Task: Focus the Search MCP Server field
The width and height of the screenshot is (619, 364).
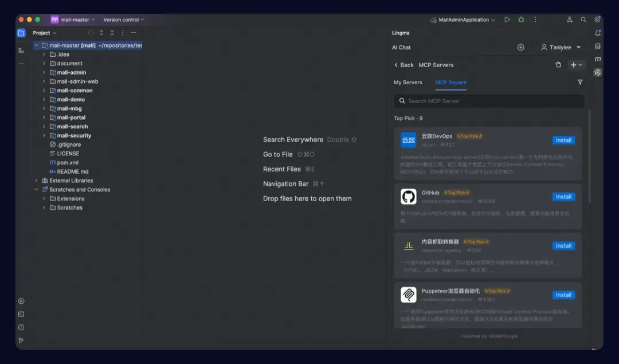Action: [x=489, y=101]
